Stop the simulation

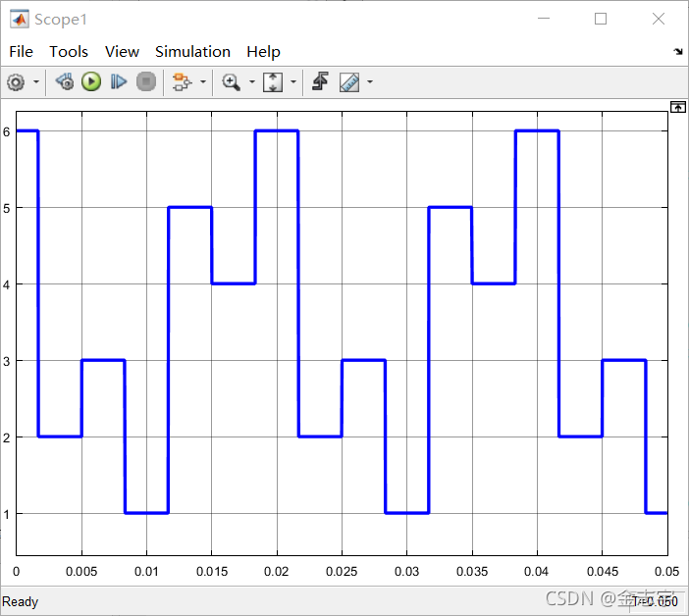click(x=146, y=82)
